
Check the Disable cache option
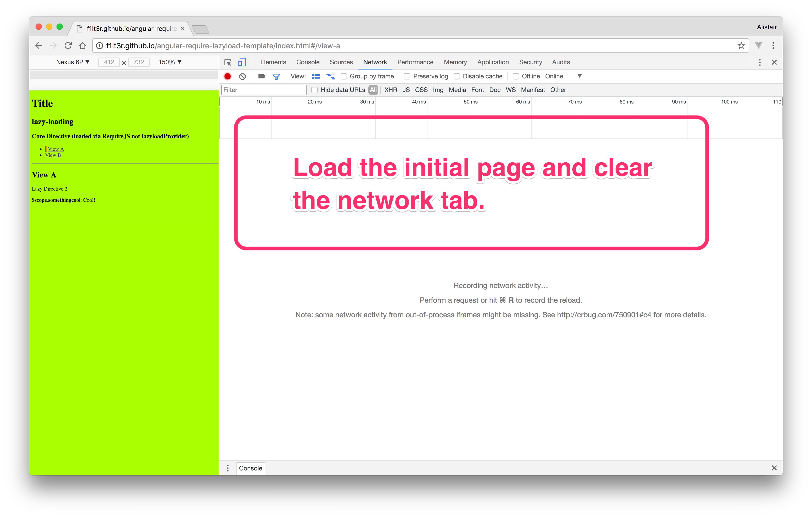tap(456, 77)
